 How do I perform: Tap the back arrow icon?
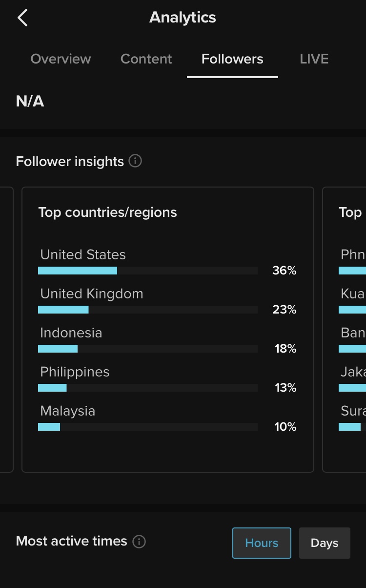coord(22,18)
